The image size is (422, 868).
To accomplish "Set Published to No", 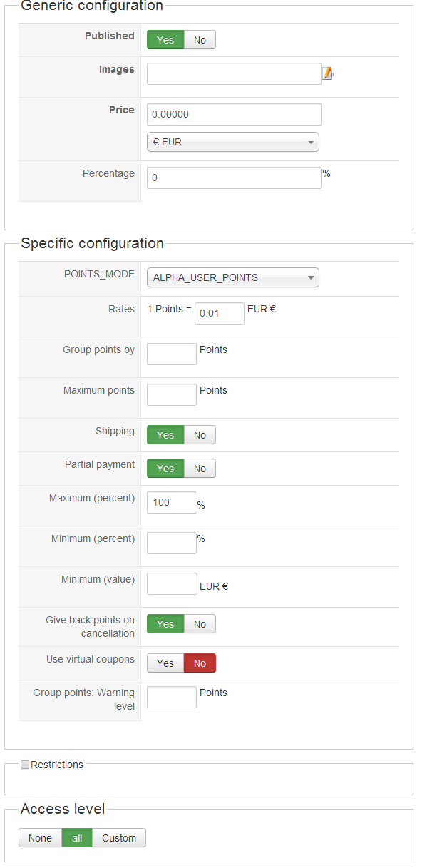I will tap(200, 40).
